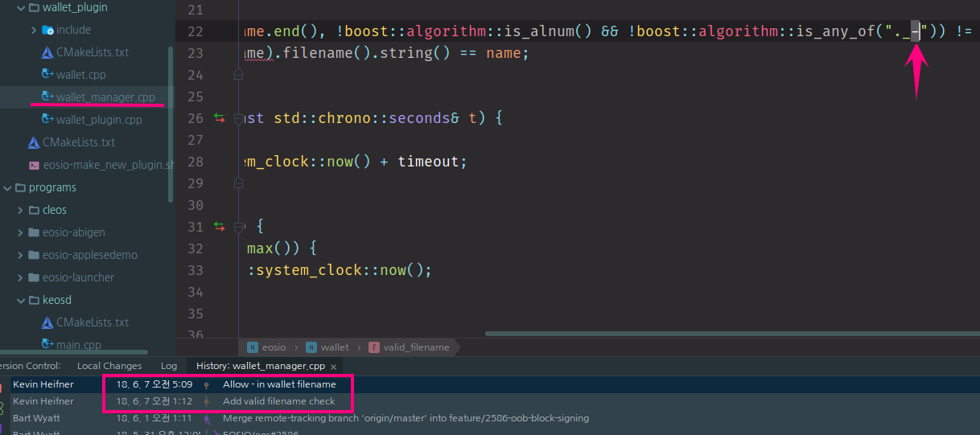This screenshot has height=435, width=980.
Task: Click the CMakeLists.txt icon under wallet_plugin
Action: (x=47, y=52)
